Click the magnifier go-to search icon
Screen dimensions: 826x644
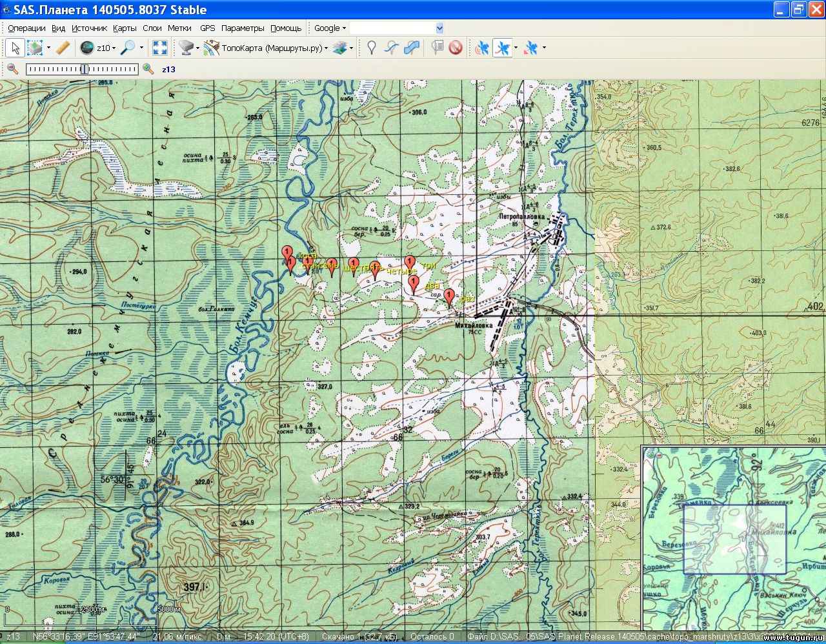128,48
